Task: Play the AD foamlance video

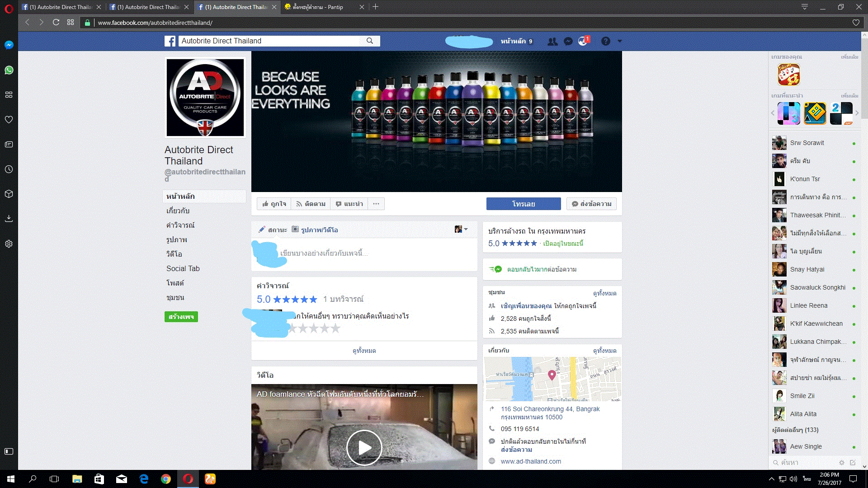Action: point(364,447)
